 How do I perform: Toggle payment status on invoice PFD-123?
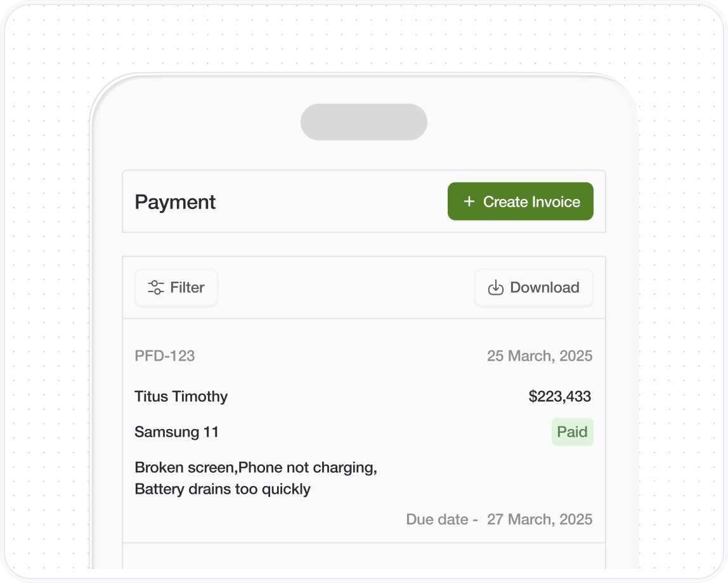pos(572,432)
